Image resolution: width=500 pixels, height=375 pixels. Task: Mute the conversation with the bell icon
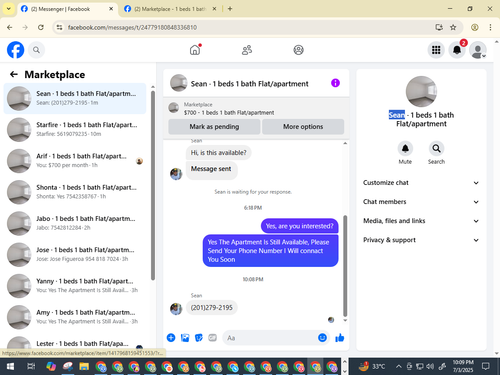pos(405,148)
